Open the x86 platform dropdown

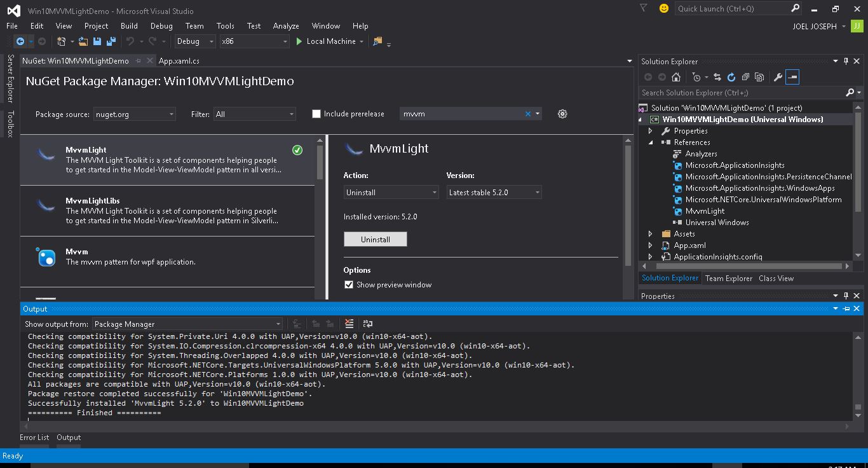coord(254,41)
